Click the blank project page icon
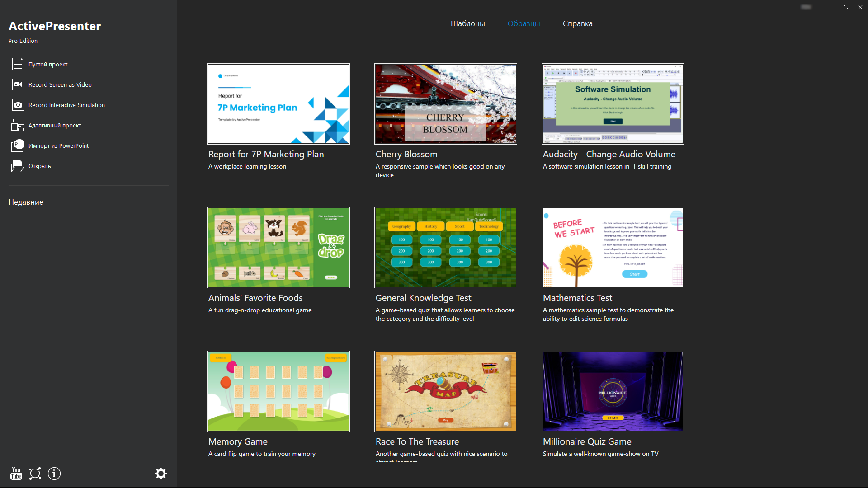The width and height of the screenshot is (868, 488). (18, 65)
